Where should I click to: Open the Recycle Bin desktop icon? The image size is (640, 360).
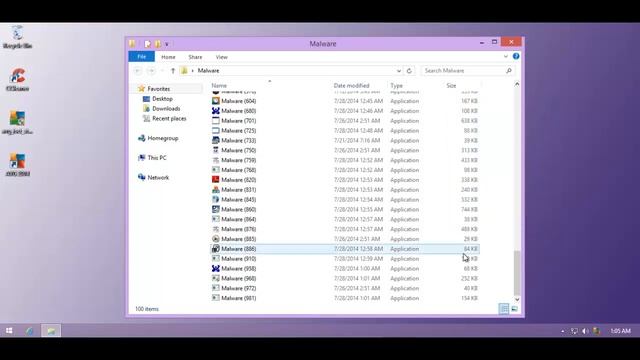pyautogui.click(x=17, y=37)
